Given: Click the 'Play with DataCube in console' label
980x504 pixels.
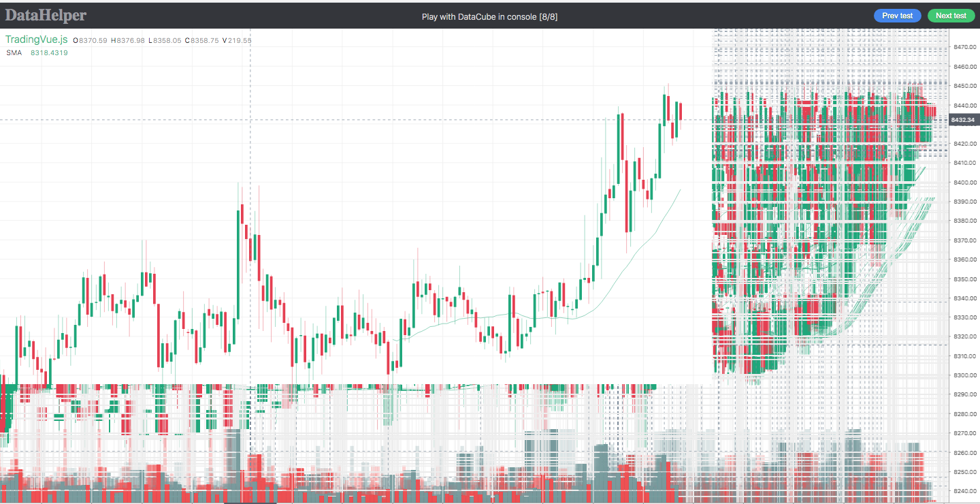Looking at the screenshot, I should coord(490,16).
